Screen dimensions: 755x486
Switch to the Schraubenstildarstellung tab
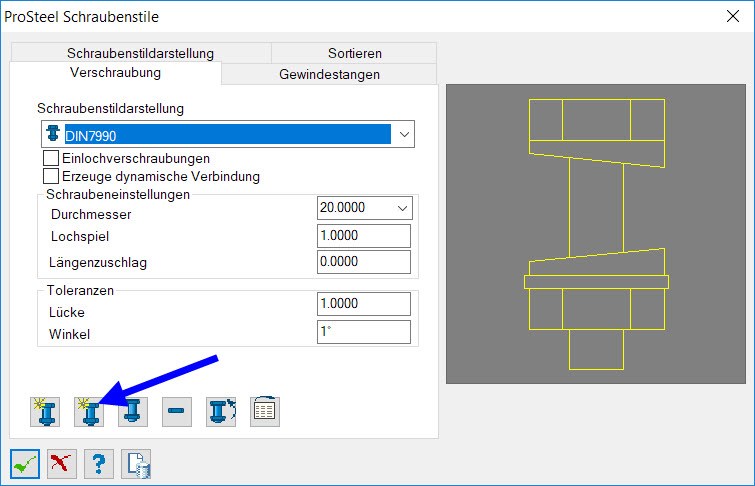[141, 53]
